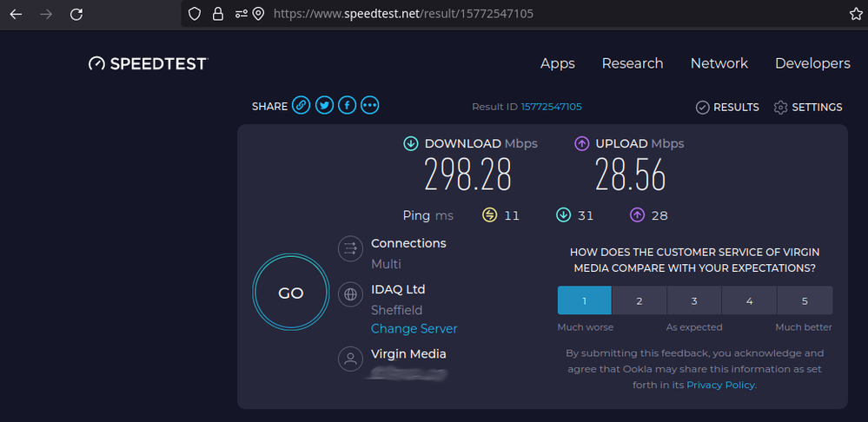Click the Virgin Media provider name
Image resolution: width=868 pixels, height=422 pixels.
coord(408,353)
